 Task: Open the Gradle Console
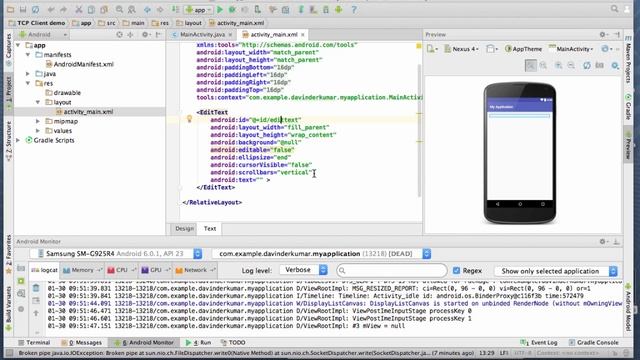593,342
